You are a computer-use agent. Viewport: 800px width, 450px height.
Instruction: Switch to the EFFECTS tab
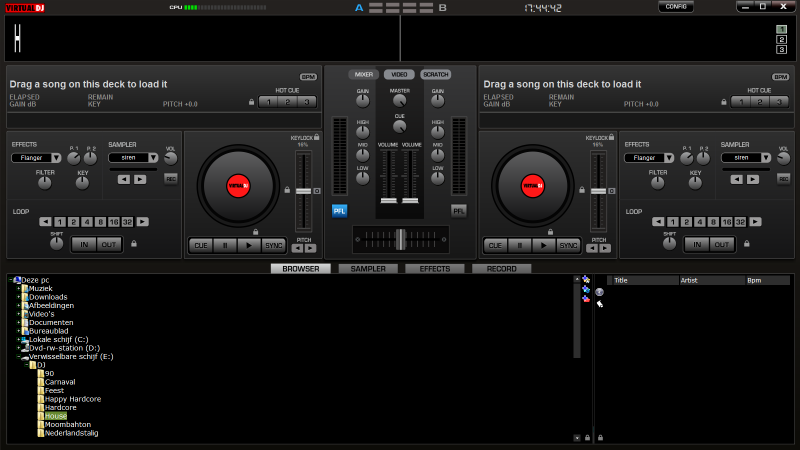tap(435, 268)
